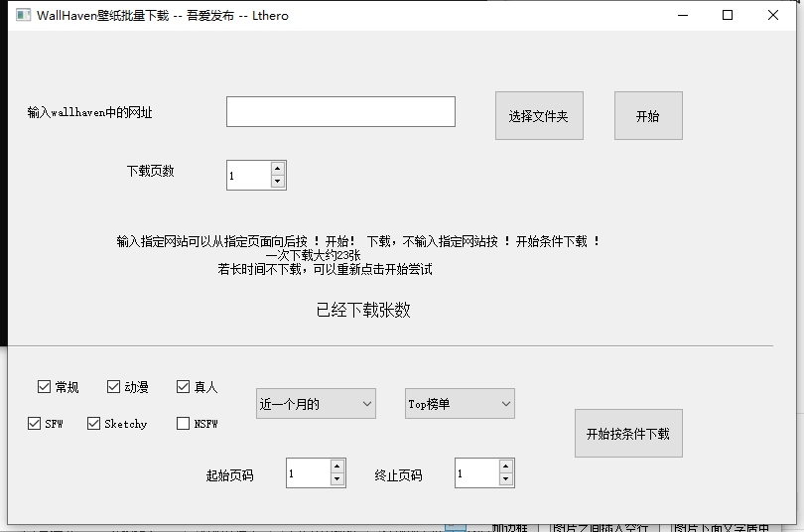The height and width of the screenshot is (532, 804).
Task: Open the 近一个月的 time range dropdown
Action: (316, 404)
